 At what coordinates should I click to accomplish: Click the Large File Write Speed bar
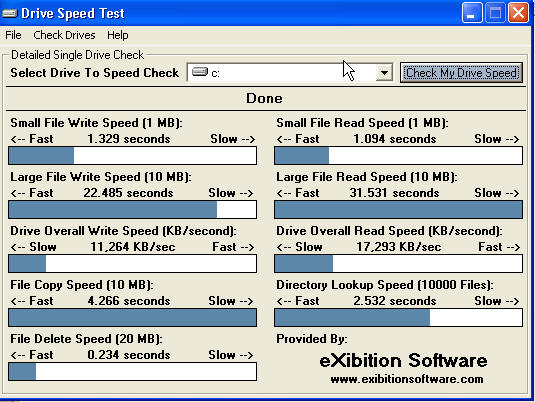[132, 210]
